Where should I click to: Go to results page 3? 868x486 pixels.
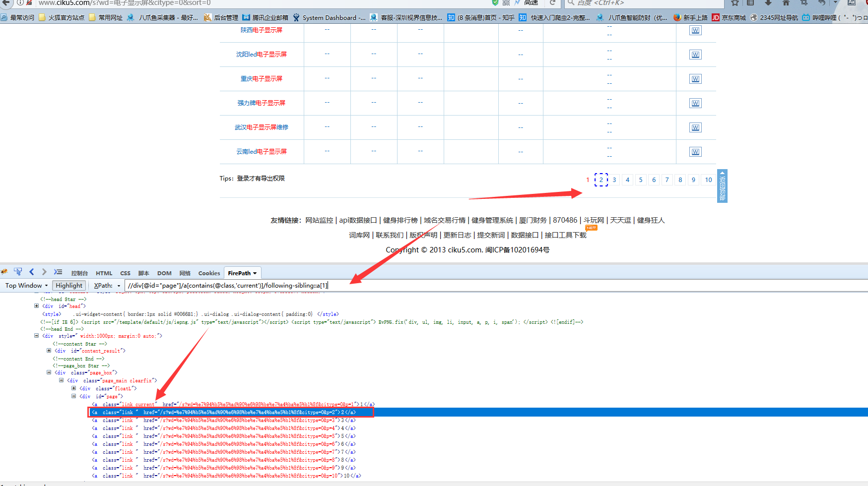[x=614, y=180]
